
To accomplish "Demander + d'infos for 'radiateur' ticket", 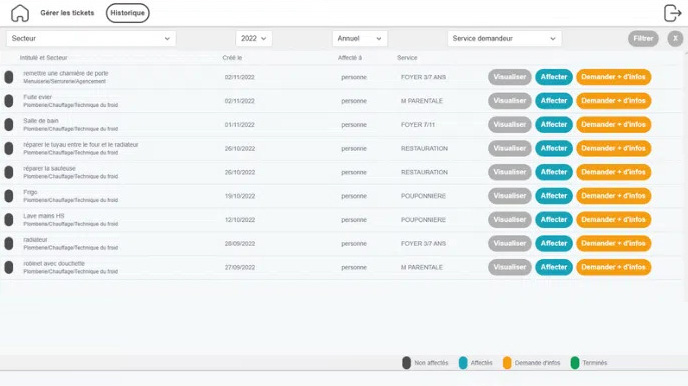I will (x=613, y=243).
